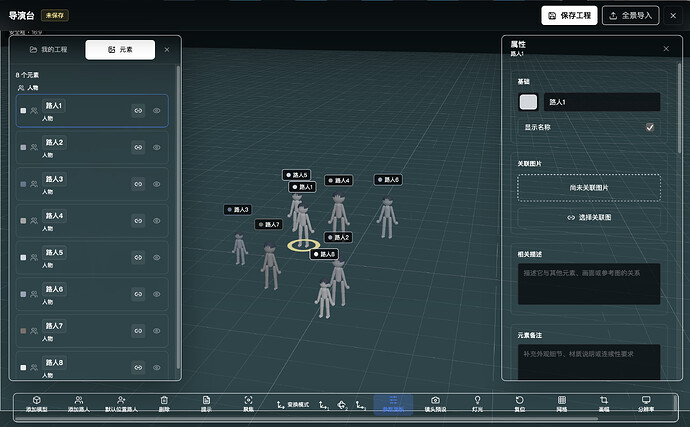The width and height of the screenshot is (690, 427).
Task: Open the 提示 document icon
Action: tap(206, 400)
